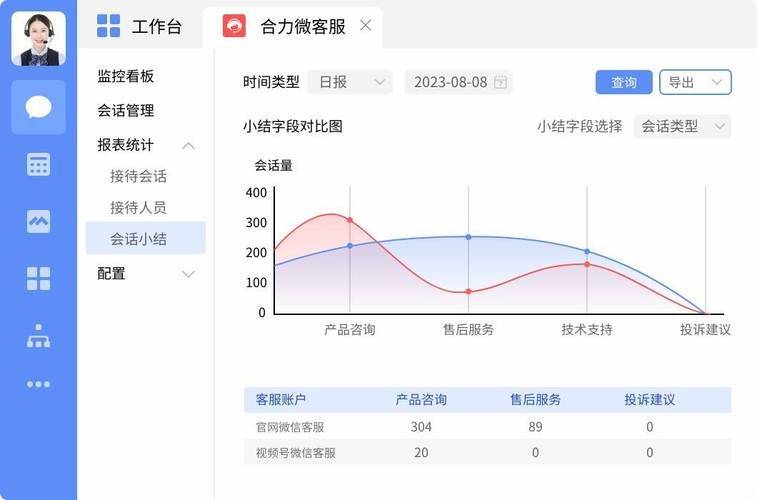This screenshot has height=500, width=757.
Task: Click the agent avatar photo
Action: point(39,39)
